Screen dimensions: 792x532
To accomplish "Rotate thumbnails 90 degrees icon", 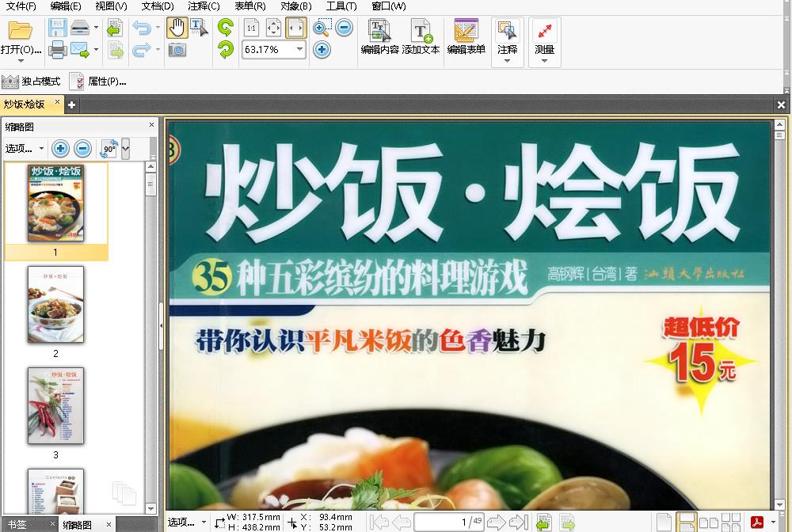I will (109, 148).
